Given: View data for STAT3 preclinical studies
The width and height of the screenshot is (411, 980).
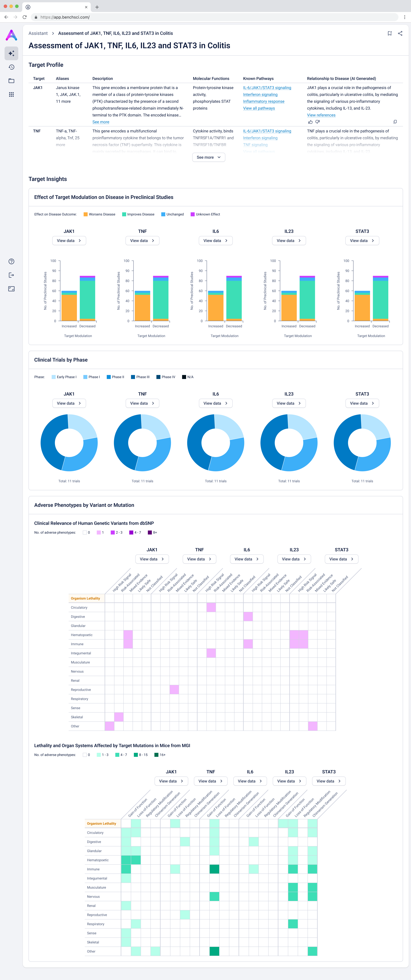Looking at the screenshot, I should (x=362, y=241).
